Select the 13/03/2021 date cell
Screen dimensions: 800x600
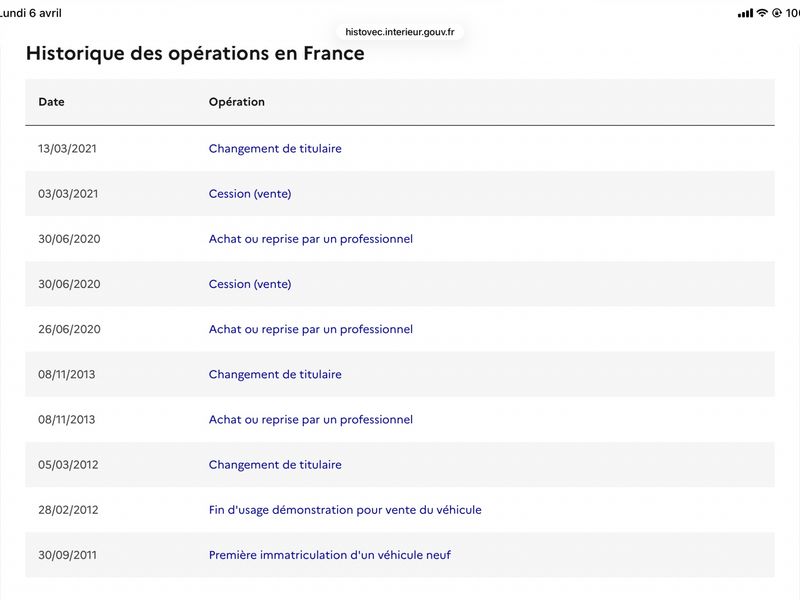67,148
